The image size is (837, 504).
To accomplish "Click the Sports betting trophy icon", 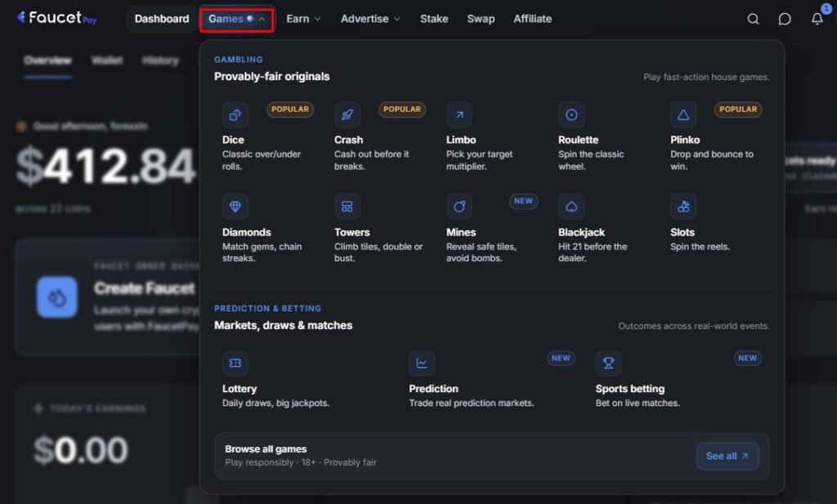I will (608, 364).
